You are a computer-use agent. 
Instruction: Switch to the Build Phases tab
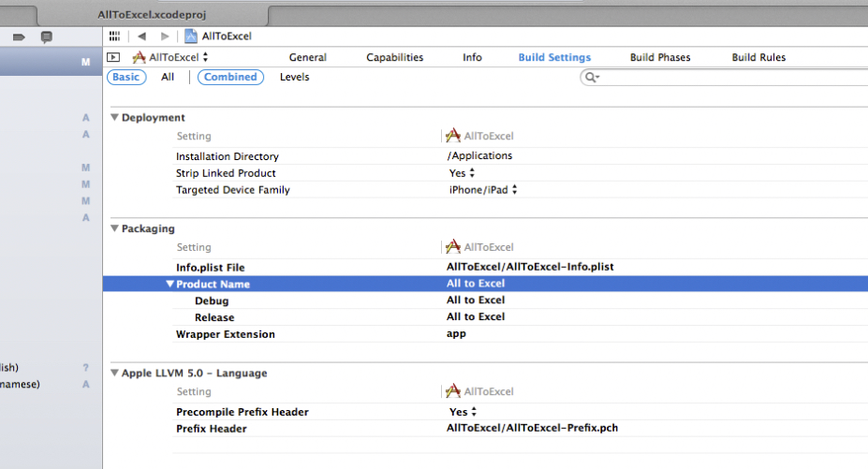[x=660, y=57]
